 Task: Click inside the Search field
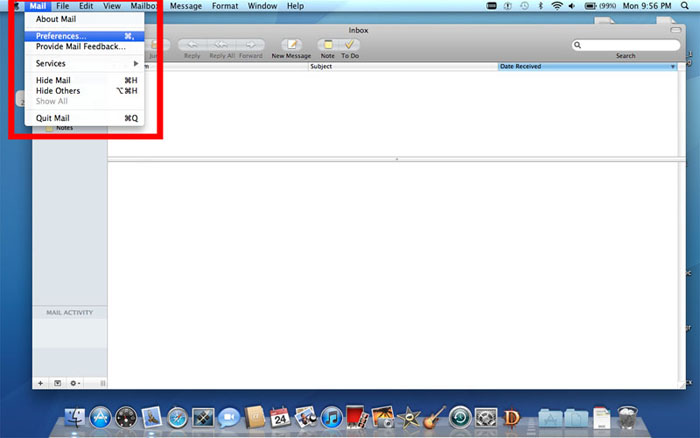tap(626, 45)
